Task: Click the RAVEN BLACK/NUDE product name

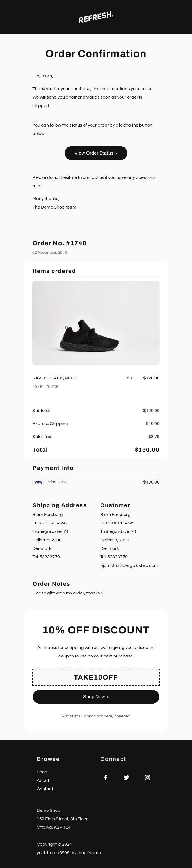Action: [54, 378]
